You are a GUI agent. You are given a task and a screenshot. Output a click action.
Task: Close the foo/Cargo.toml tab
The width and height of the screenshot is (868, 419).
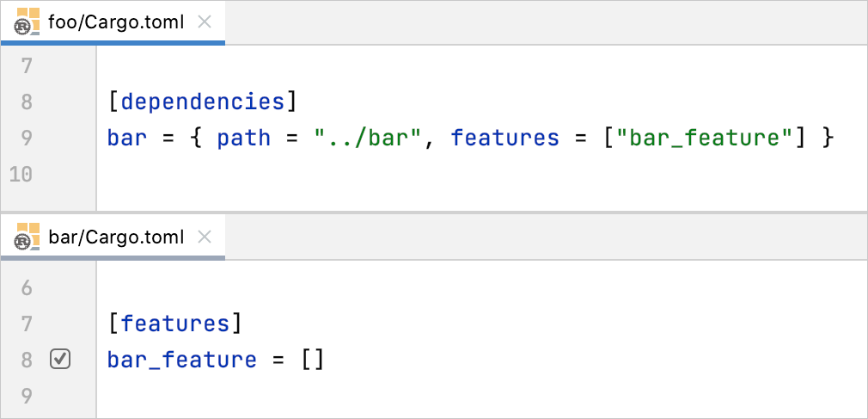(205, 22)
